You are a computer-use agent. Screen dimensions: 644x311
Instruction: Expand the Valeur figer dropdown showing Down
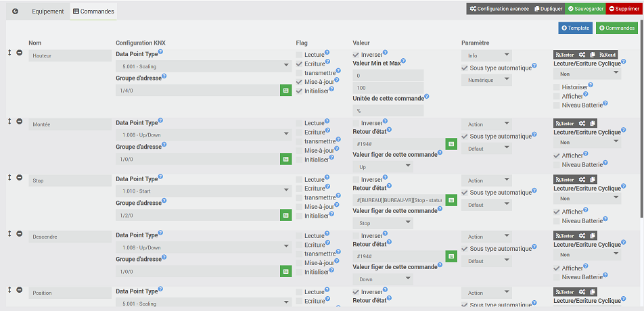[x=383, y=279]
